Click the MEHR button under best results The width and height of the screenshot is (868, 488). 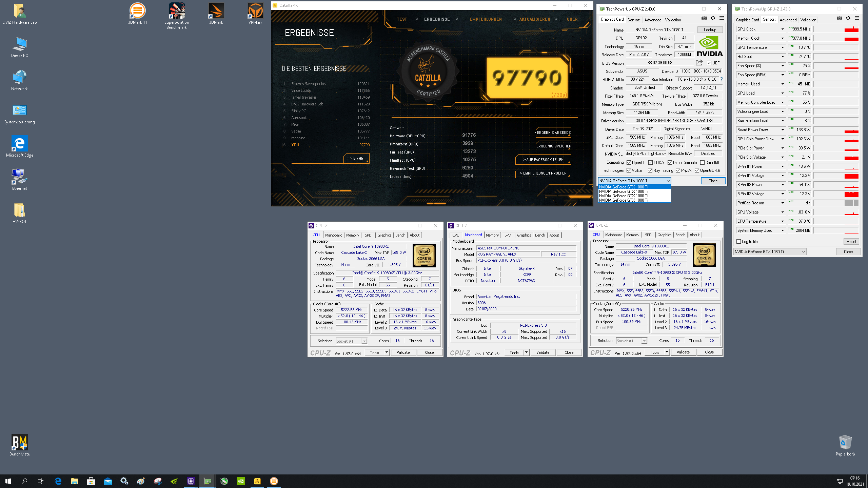coord(356,158)
